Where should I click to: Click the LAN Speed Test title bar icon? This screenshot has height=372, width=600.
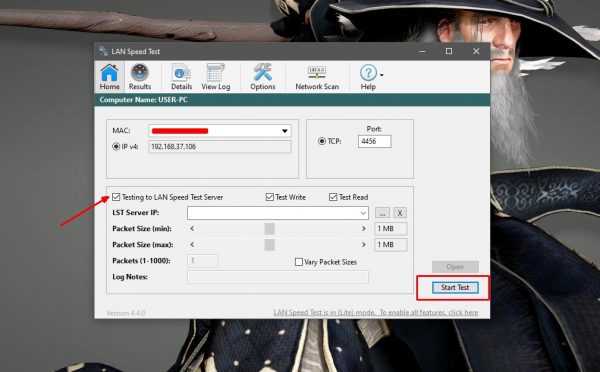click(103, 51)
